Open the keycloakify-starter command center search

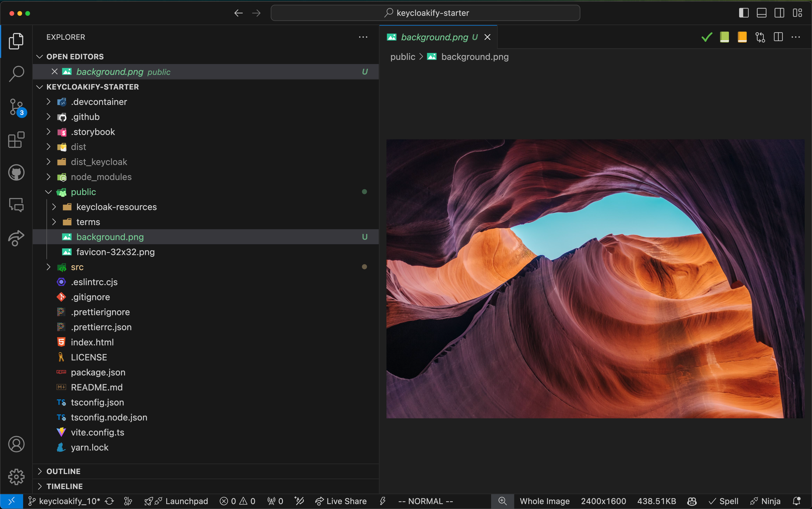pyautogui.click(x=425, y=13)
